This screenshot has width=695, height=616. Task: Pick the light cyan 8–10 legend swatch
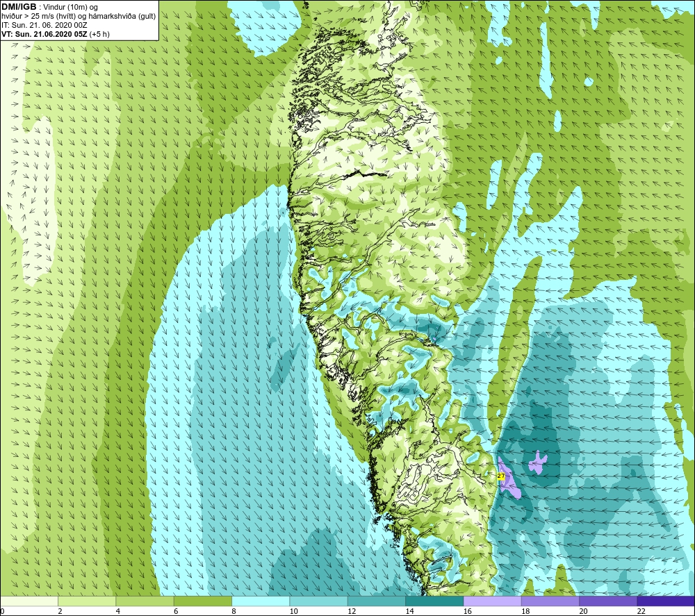coord(261,601)
